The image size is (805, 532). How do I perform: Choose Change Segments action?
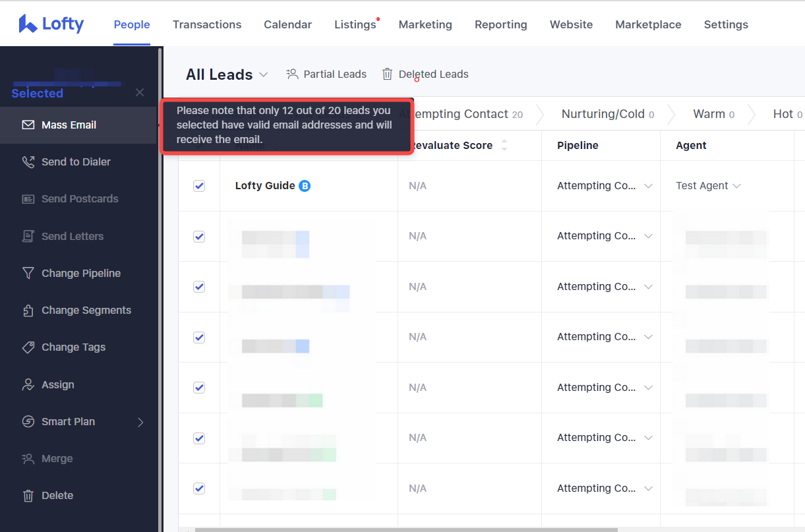[x=78, y=310]
